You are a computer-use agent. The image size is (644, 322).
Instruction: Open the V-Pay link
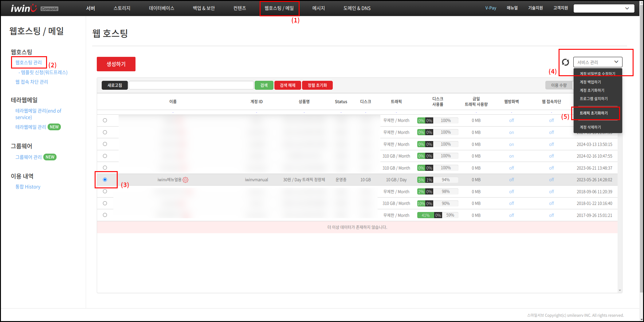tap(491, 8)
